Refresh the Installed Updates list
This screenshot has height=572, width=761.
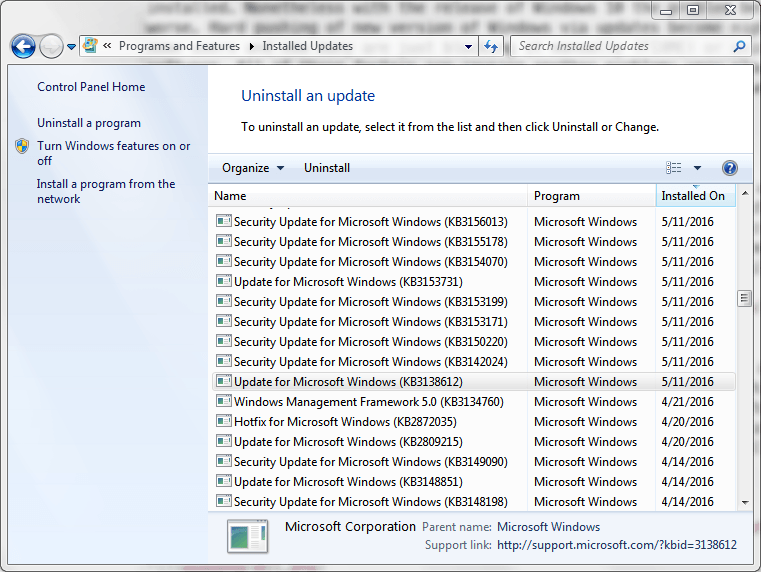pos(491,47)
